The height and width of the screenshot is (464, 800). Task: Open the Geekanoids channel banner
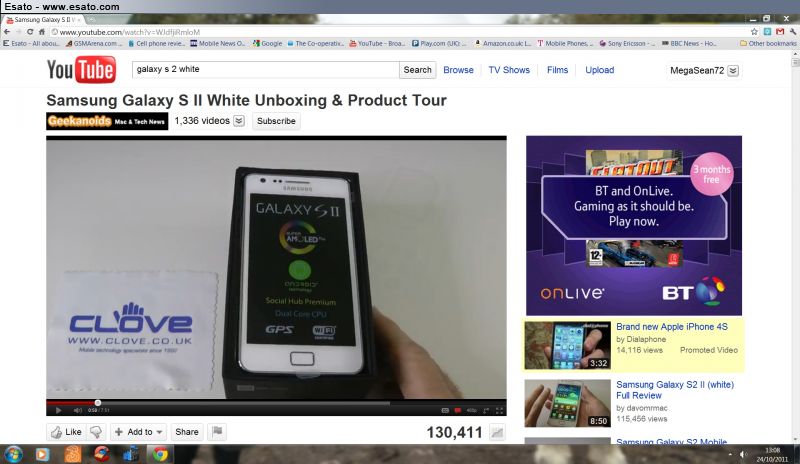coord(107,121)
